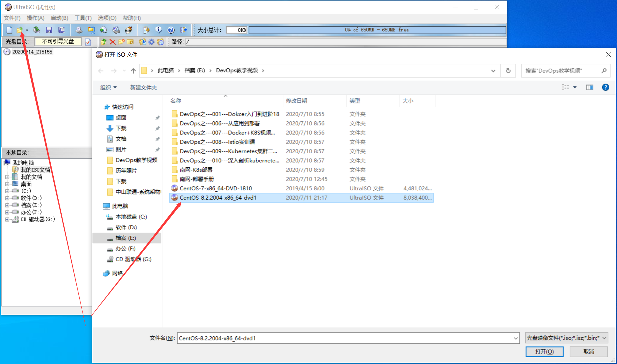Click the Mount to virtual drive icon
This screenshot has height=364, width=617.
click(116, 30)
